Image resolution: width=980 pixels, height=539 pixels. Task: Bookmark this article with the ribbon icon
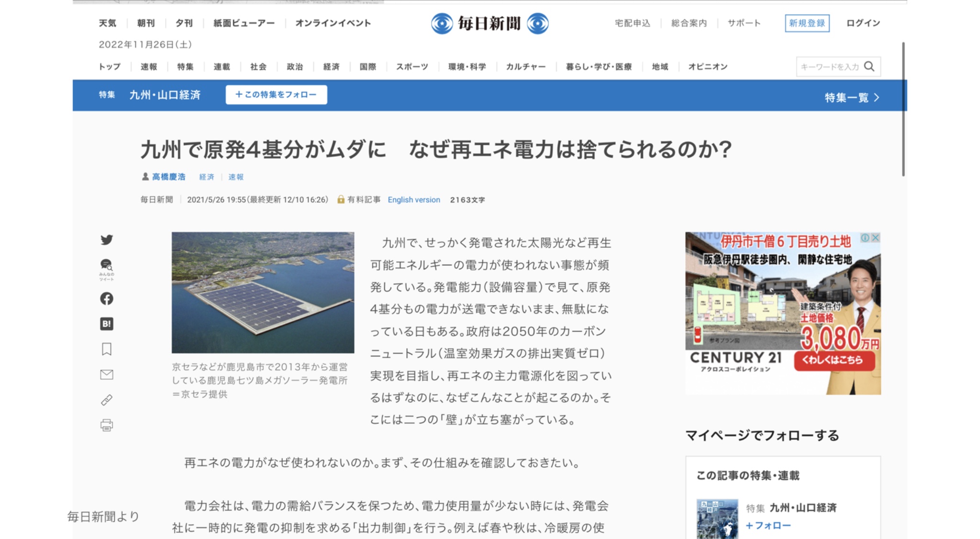click(107, 349)
